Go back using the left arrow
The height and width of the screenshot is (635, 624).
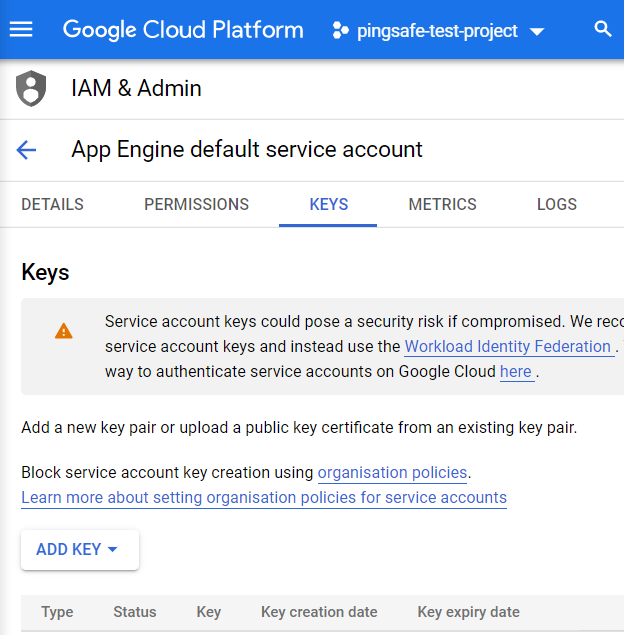tap(26, 150)
